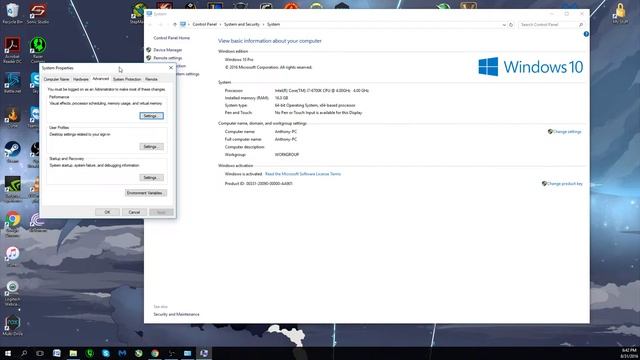The width and height of the screenshot is (640, 360).
Task: Open User Profiles Settings button
Action: pyautogui.click(x=151, y=147)
